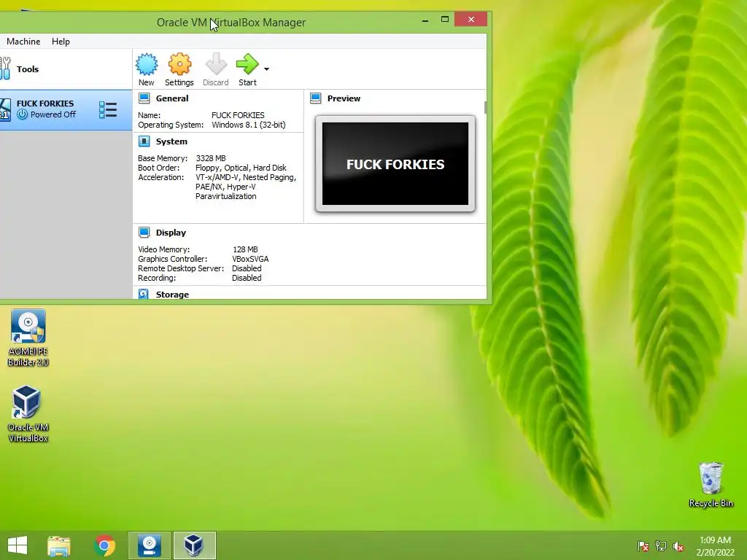747x560 pixels.
Task: Select the AOMEI PE Builder 2.0 desktop shortcut
Action: coord(28,338)
